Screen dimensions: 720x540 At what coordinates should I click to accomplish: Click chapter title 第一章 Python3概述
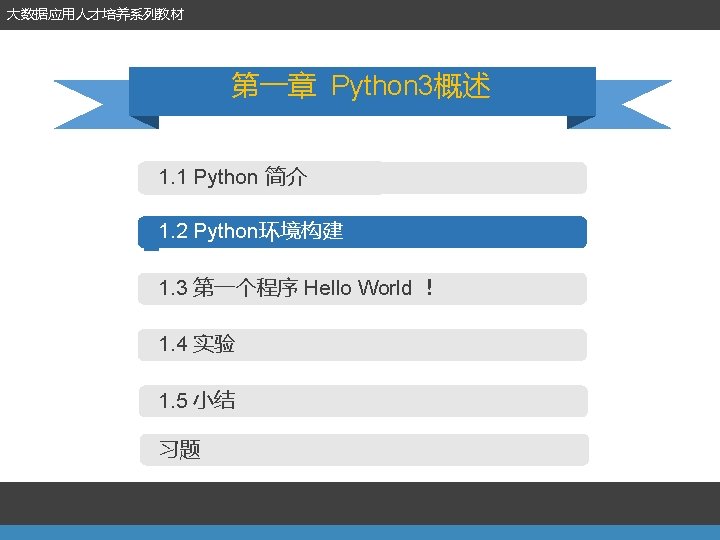[361, 86]
